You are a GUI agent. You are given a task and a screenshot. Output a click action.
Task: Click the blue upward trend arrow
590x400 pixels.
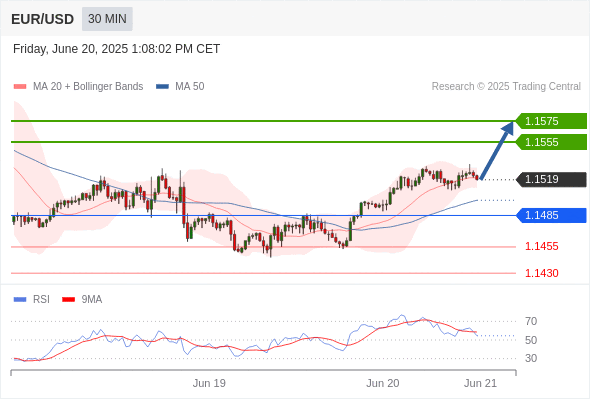click(x=497, y=150)
